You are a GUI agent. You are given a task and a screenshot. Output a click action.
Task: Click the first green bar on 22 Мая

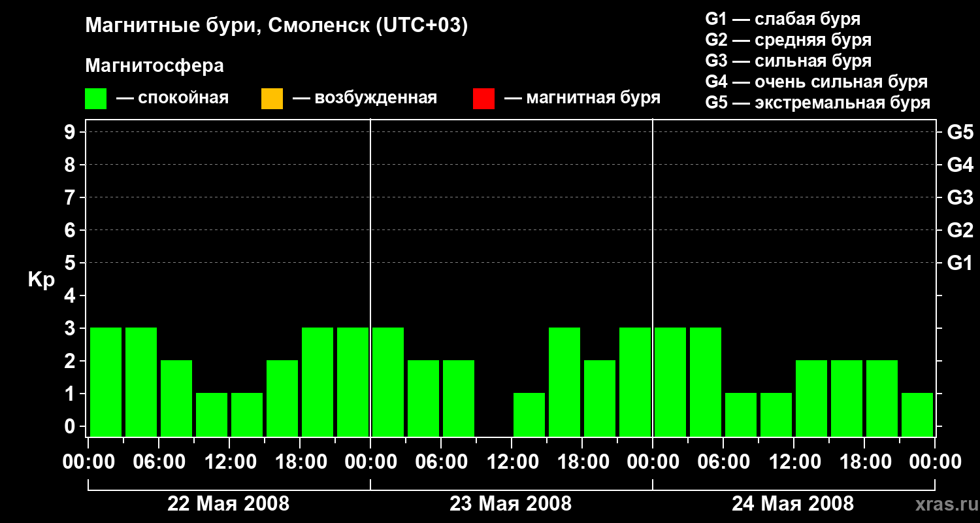106,382
